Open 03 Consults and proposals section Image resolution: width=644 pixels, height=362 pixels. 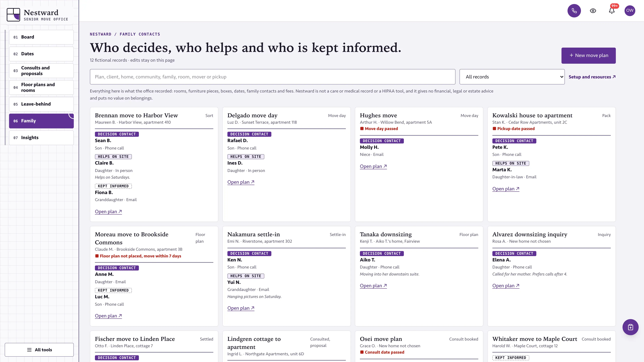coord(41,71)
